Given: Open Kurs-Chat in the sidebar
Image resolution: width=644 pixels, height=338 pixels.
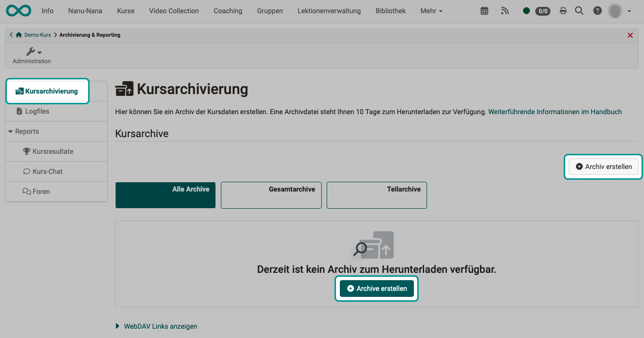Looking at the screenshot, I should (56, 171).
